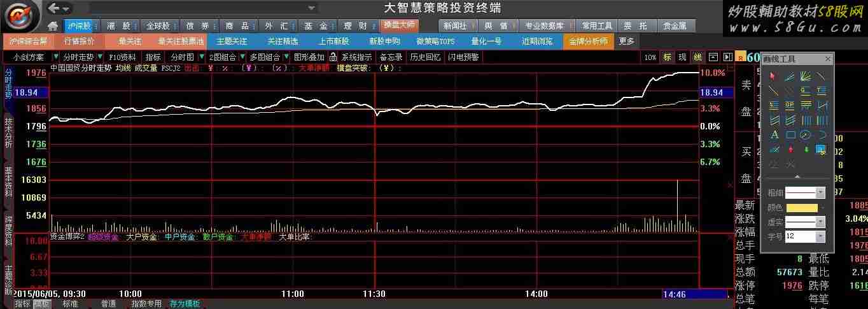Open the 分时图 green dropdown arrow
Viewport: 868px width, 309px height.
click(x=201, y=57)
